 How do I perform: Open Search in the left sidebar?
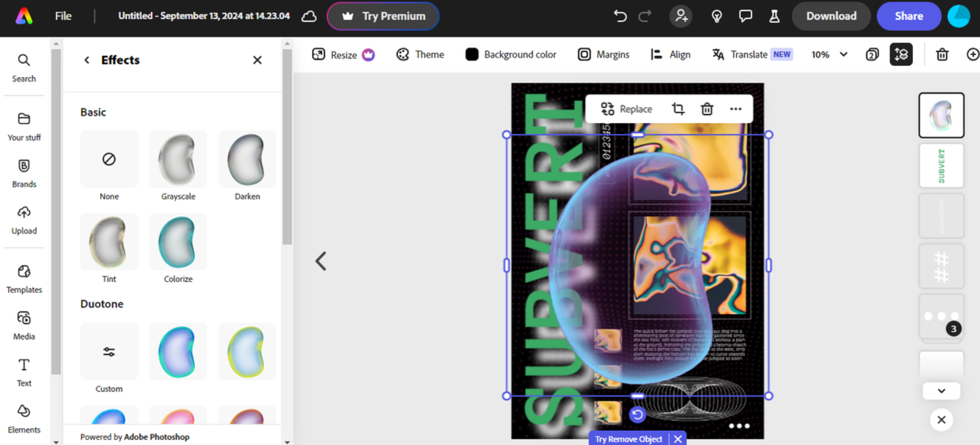tap(24, 68)
